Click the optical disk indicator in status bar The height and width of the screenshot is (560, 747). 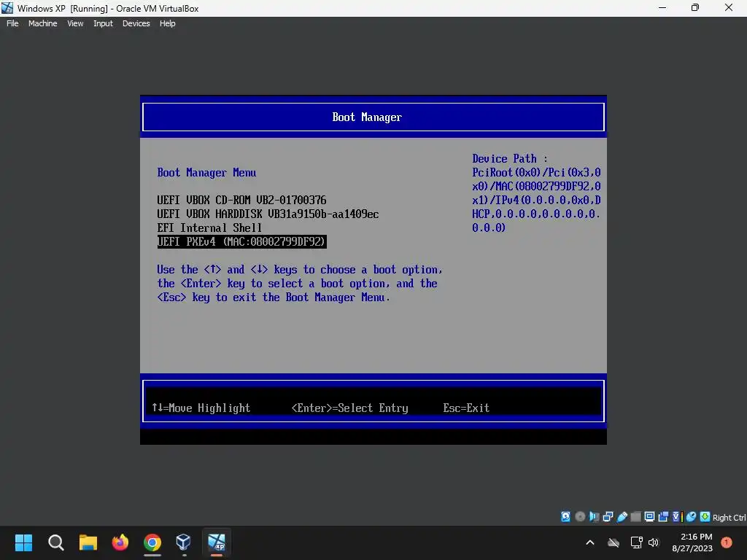[580, 517]
